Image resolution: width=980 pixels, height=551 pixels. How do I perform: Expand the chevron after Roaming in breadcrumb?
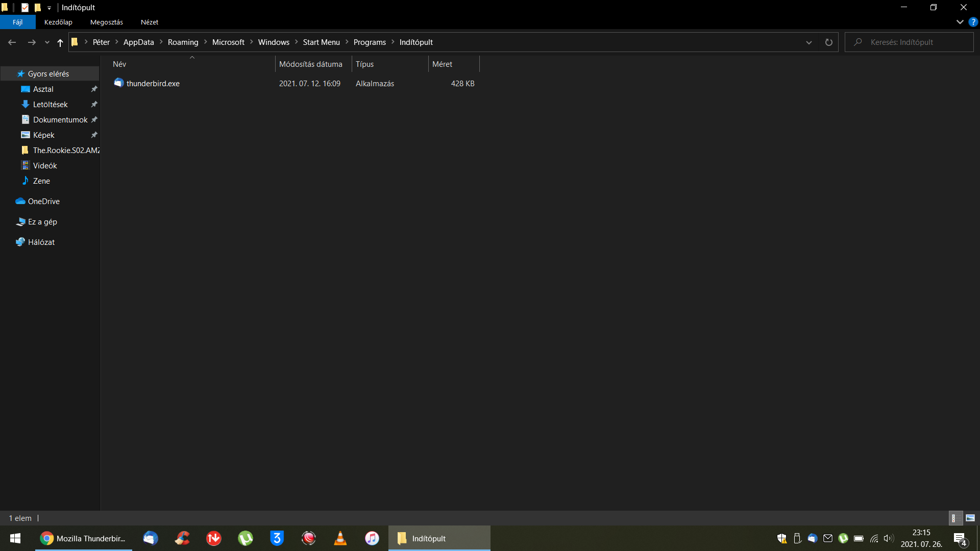[x=206, y=42]
